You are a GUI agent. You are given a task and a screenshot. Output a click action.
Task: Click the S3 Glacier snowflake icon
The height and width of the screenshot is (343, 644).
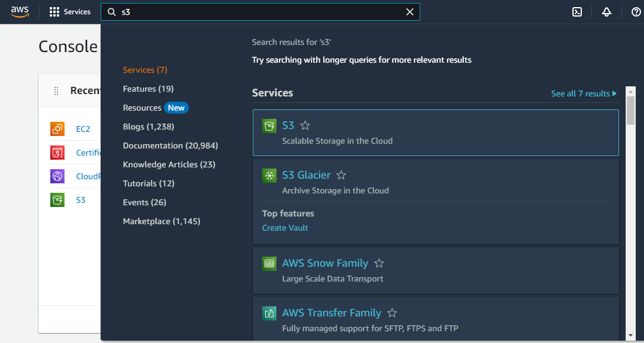(269, 175)
